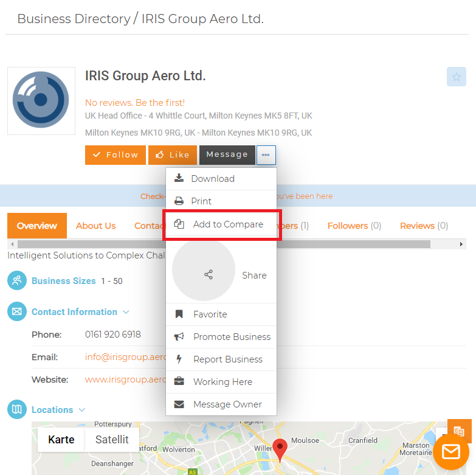This screenshot has width=476, height=475.
Task: Click the orange floating mail button
Action: (x=451, y=452)
